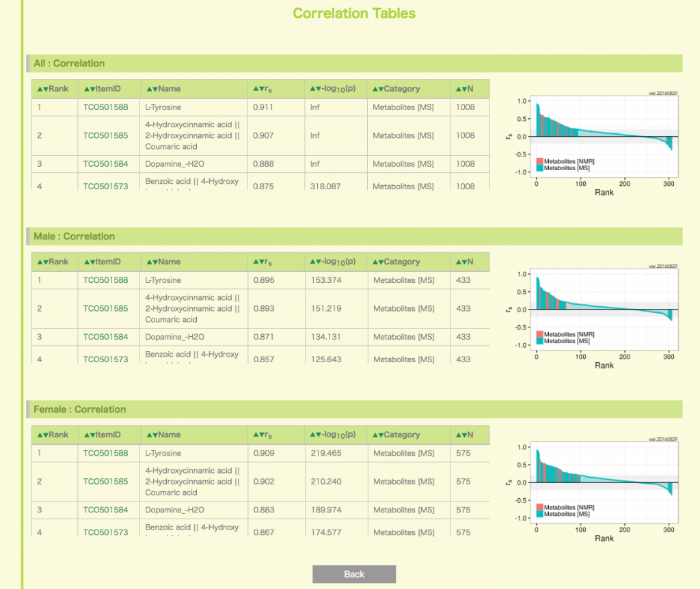
Task: Open item TCO501588 for L-Tyrosine in All table
Action: pos(105,107)
